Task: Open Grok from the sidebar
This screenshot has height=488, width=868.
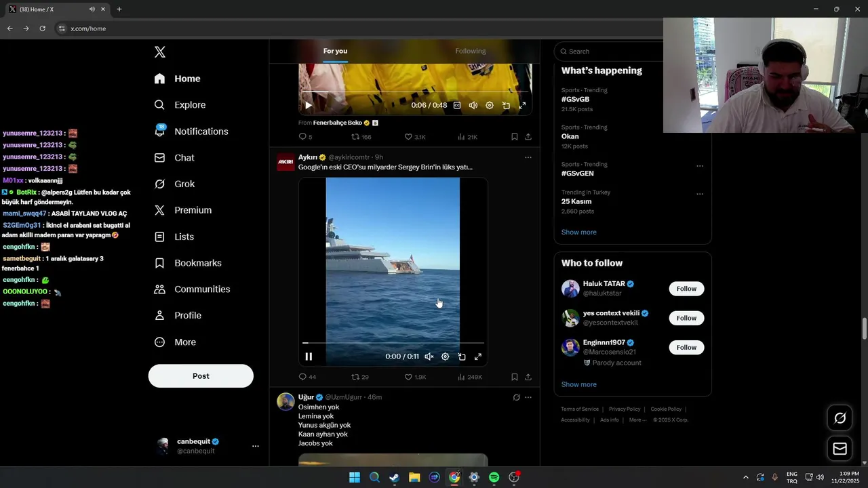Action: coord(174,184)
